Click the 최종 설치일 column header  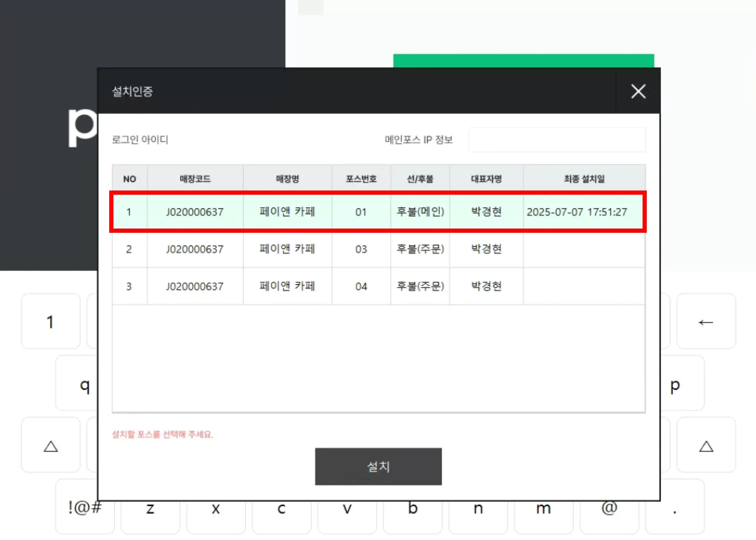(584, 179)
